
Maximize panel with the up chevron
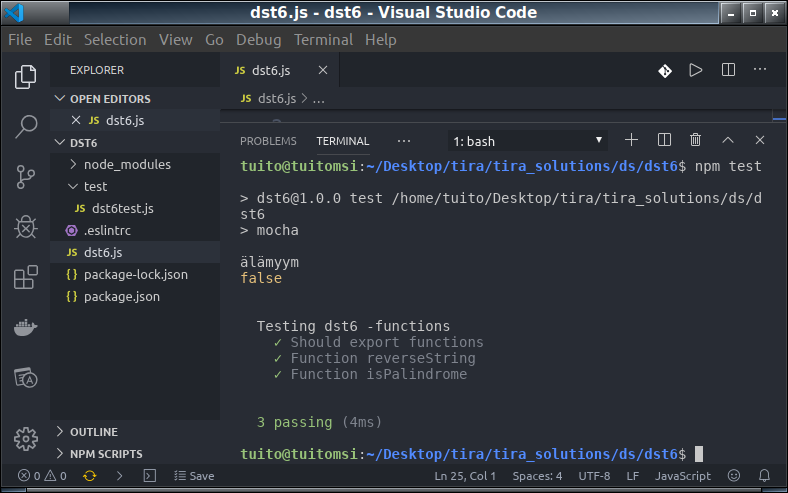pos(728,140)
